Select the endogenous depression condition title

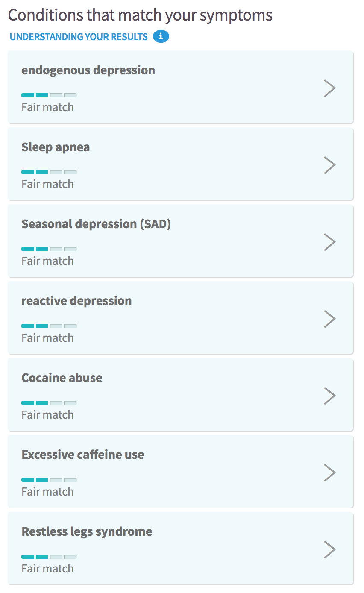pos(88,70)
